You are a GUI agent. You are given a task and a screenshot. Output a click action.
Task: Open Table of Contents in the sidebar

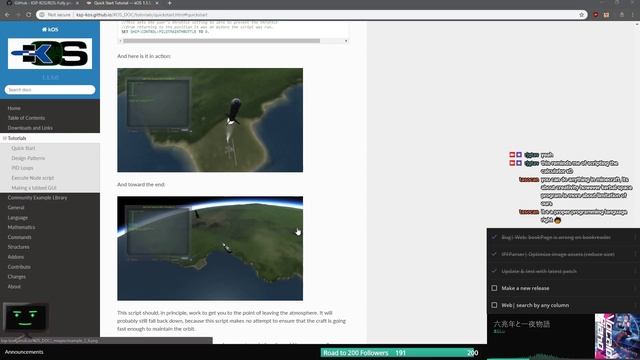pyautogui.click(x=26, y=118)
